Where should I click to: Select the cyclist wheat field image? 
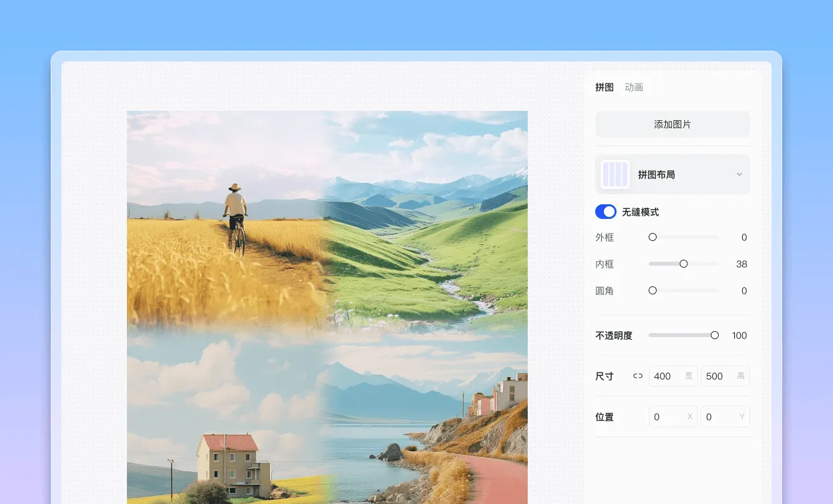coord(227,219)
